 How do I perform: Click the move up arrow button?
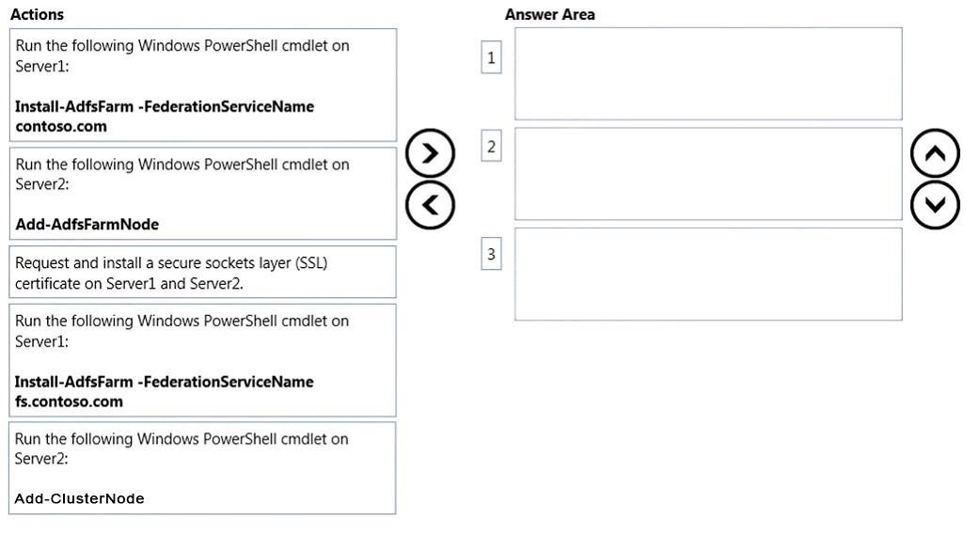(x=935, y=153)
